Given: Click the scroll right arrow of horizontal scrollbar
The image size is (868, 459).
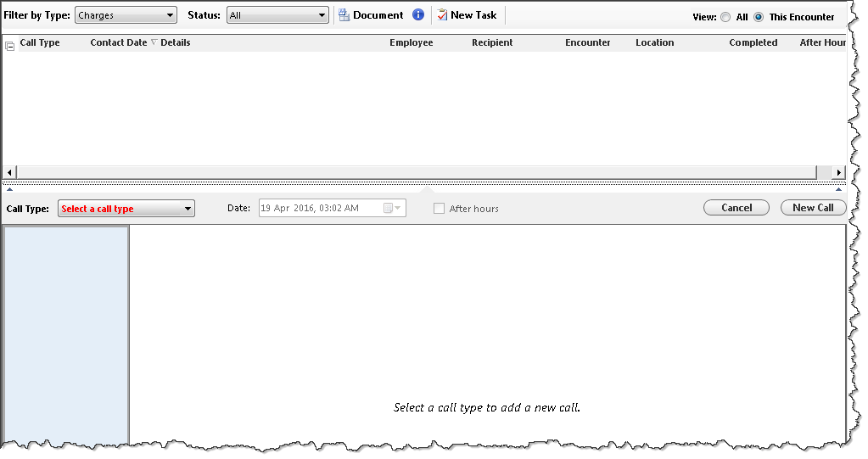Looking at the screenshot, I should click(x=838, y=172).
